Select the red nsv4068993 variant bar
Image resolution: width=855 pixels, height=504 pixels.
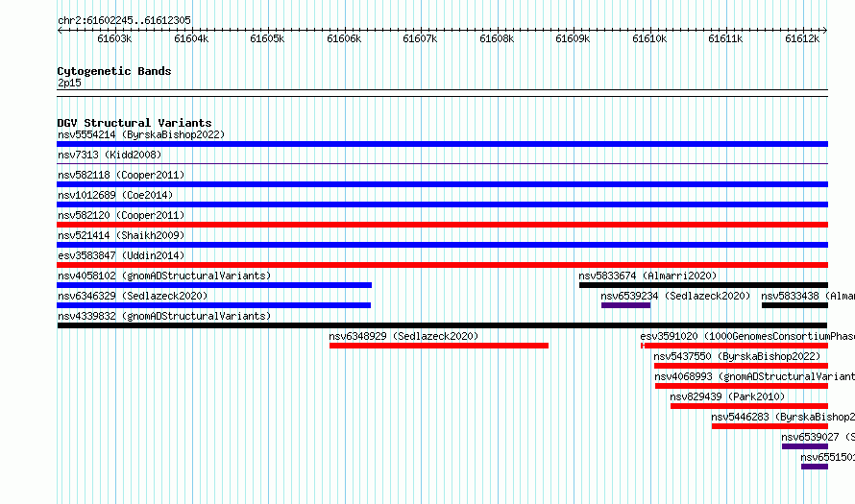[742, 386]
